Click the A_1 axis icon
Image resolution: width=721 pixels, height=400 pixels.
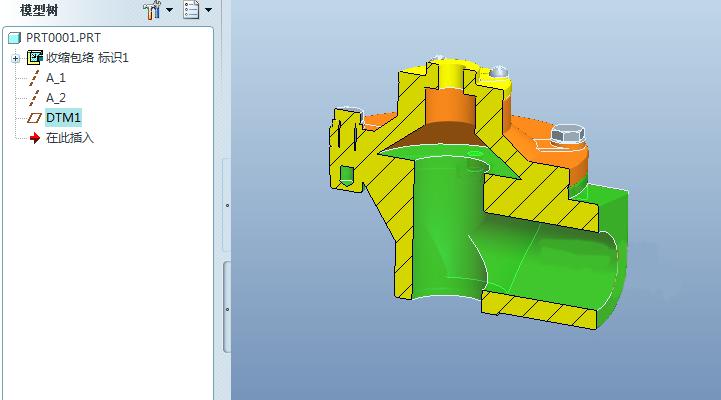(34, 78)
